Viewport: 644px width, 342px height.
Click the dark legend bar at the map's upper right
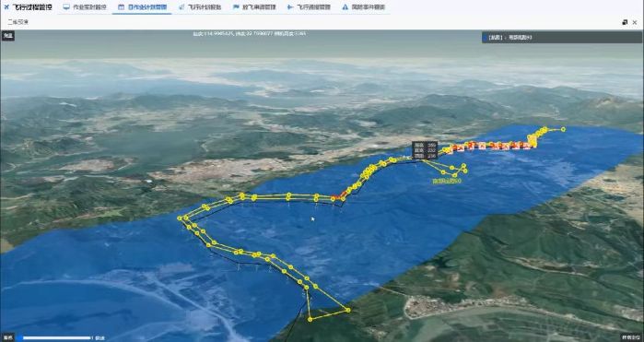point(562,38)
